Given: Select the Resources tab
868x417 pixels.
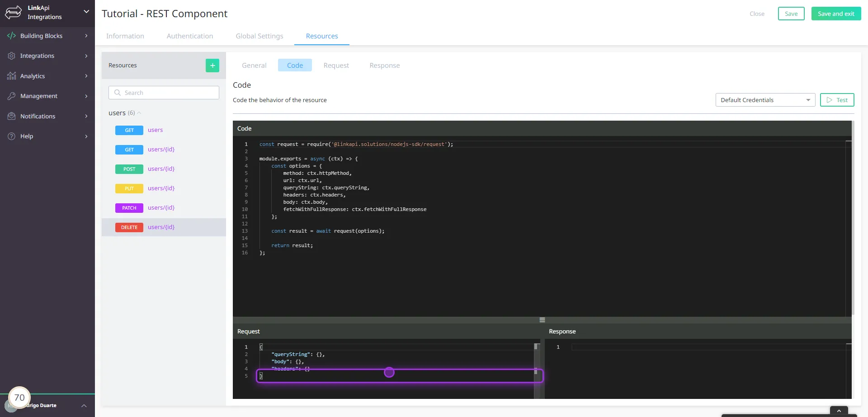Looking at the screenshot, I should tap(322, 36).
